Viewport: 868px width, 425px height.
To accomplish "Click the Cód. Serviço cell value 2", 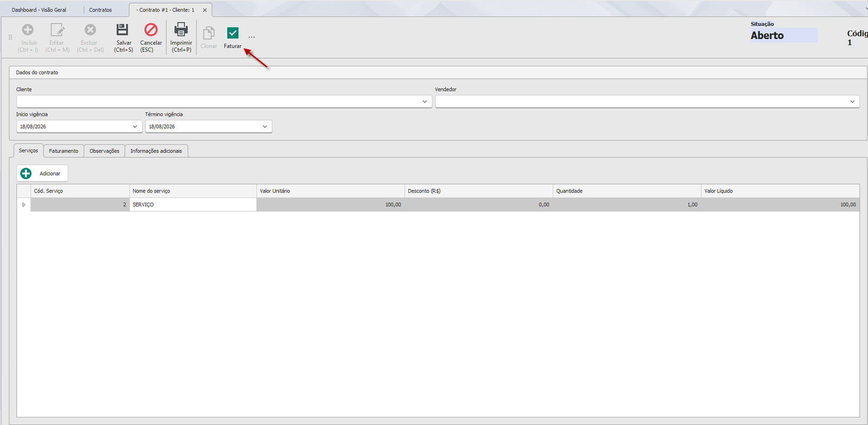I will click(x=80, y=204).
